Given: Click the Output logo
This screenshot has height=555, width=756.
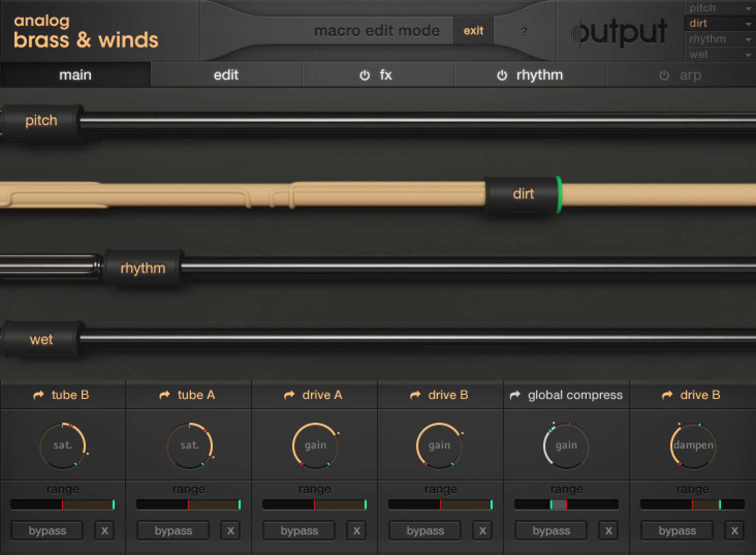Looking at the screenshot, I should (620, 33).
